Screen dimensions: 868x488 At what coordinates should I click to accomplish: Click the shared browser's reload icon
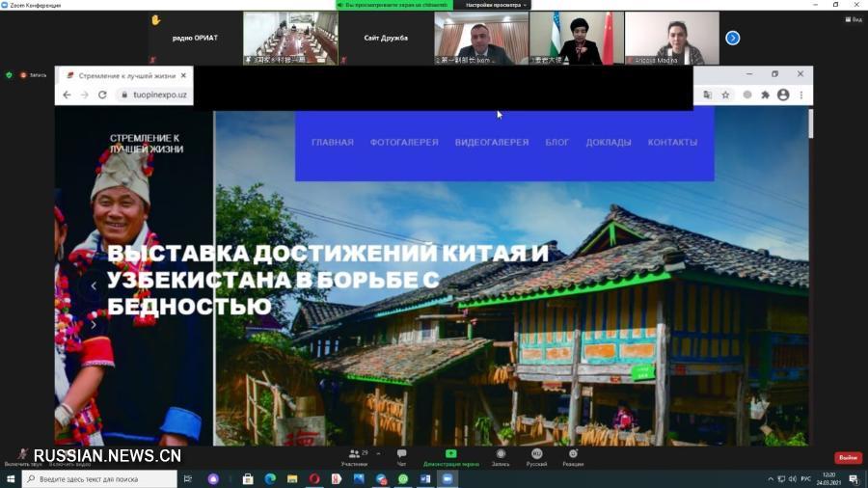102,95
